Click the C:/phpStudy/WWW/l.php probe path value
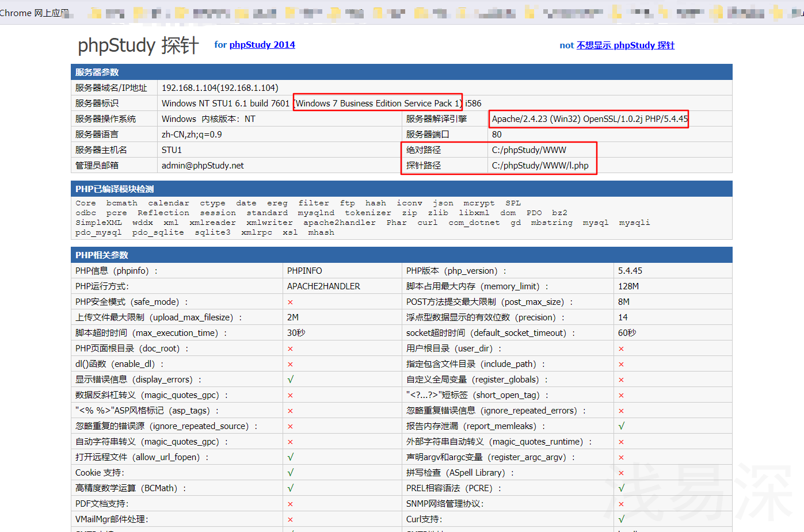804x532 pixels. (x=540, y=166)
